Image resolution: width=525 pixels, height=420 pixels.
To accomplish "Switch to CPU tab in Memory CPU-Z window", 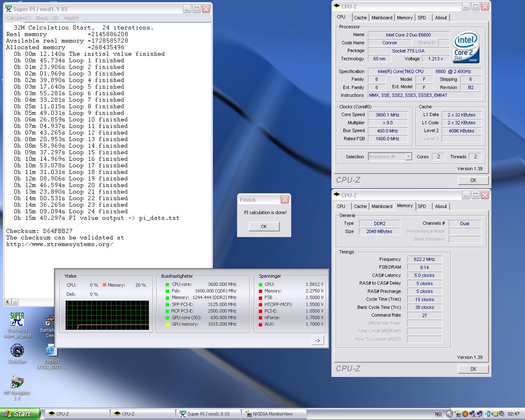I will coord(341,206).
